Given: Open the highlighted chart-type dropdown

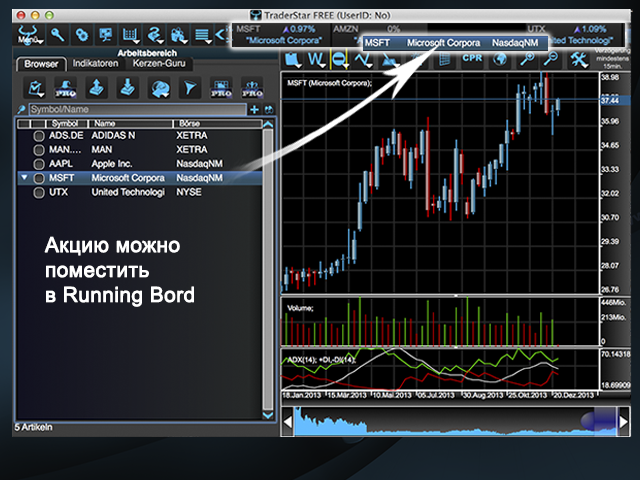Looking at the screenshot, I should [x=339, y=60].
